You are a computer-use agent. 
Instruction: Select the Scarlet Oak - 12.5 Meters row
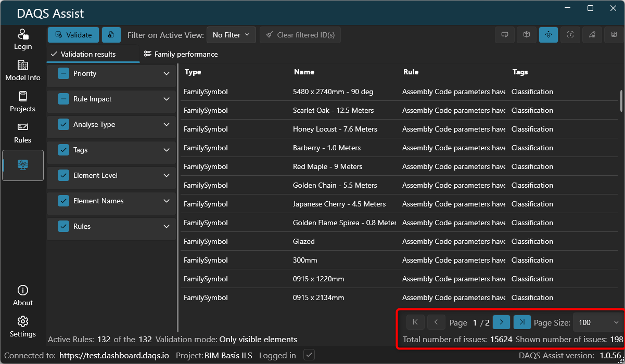click(x=333, y=110)
